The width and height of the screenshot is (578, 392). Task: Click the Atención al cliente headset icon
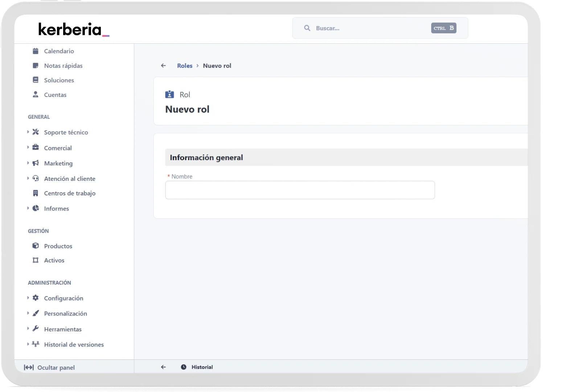[36, 178]
